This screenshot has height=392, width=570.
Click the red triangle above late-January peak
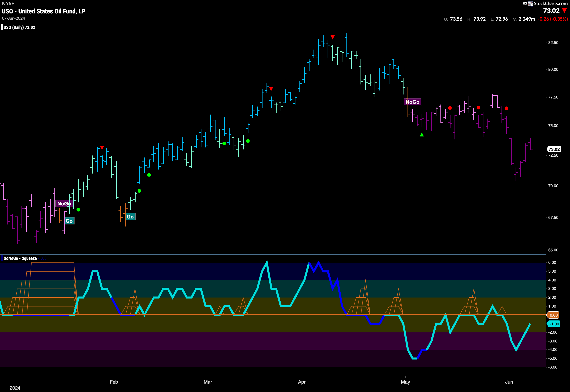(x=102, y=148)
